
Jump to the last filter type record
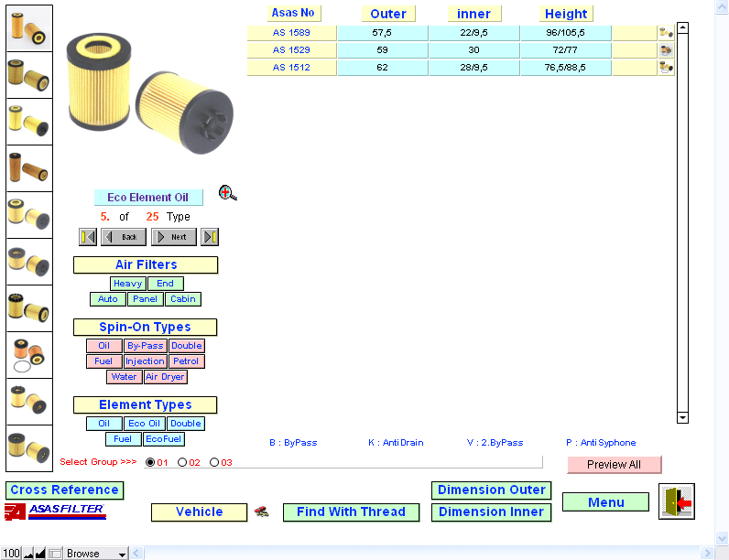pyautogui.click(x=210, y=237)
